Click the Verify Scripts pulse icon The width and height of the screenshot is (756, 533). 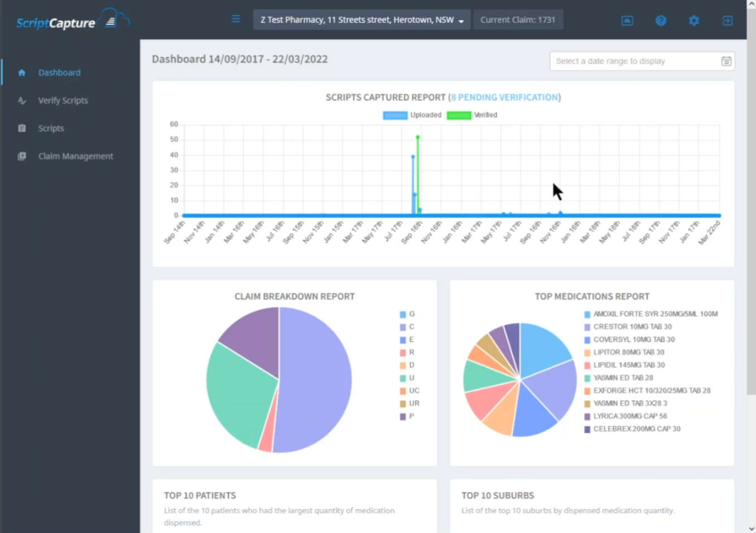point(22,100)
